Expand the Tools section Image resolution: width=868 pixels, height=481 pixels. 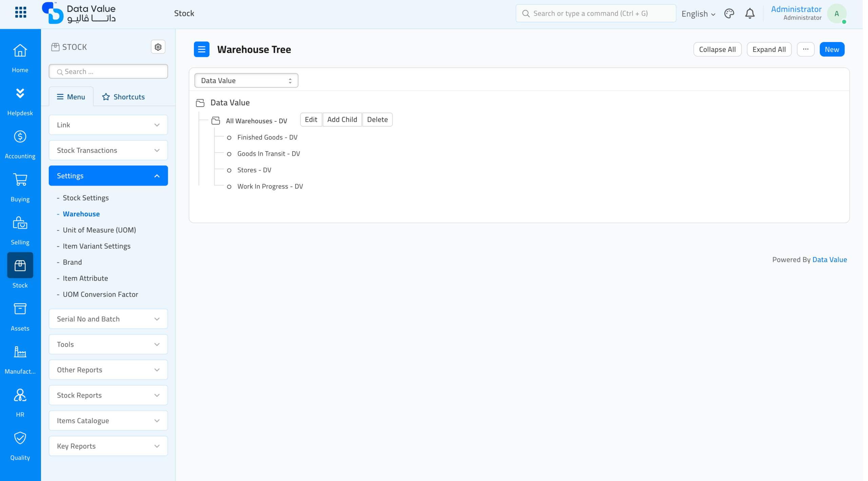[108, 344]
